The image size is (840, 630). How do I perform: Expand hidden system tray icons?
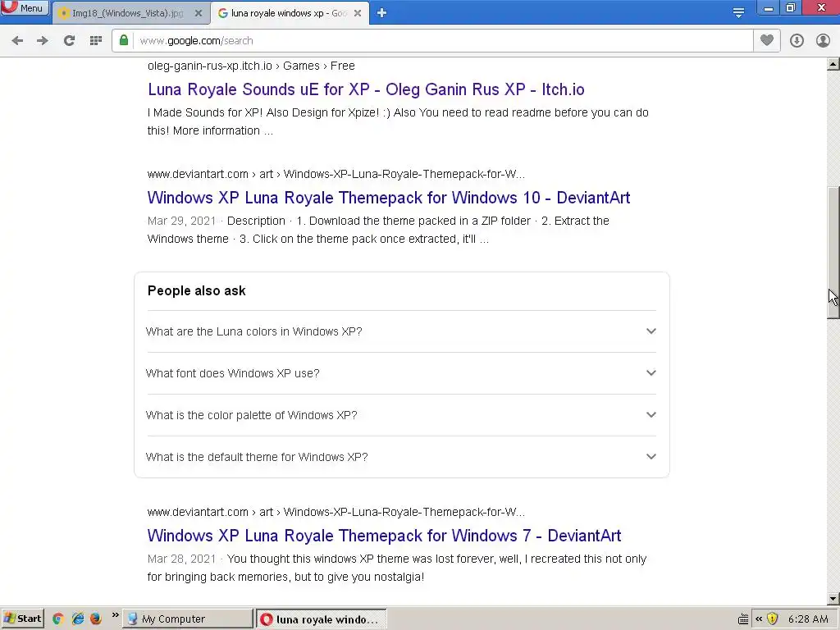759,619
